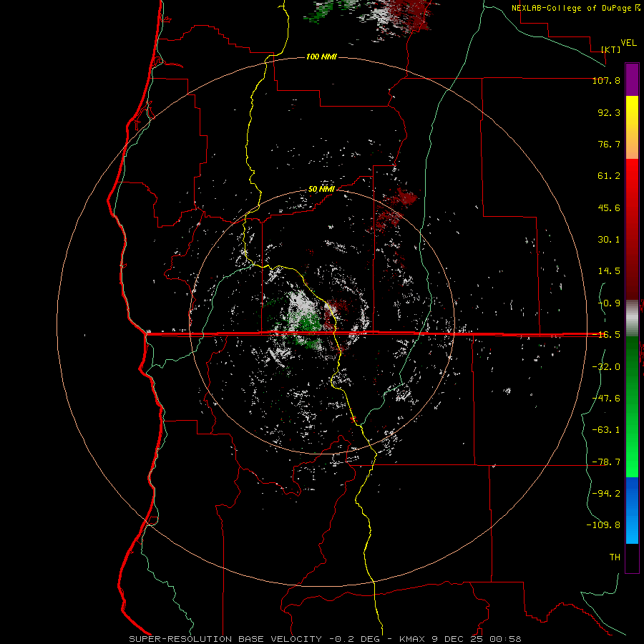644x644 pixels.
Task: Pick the gray near-zero segment of the color bar
Action: [632, 318]
